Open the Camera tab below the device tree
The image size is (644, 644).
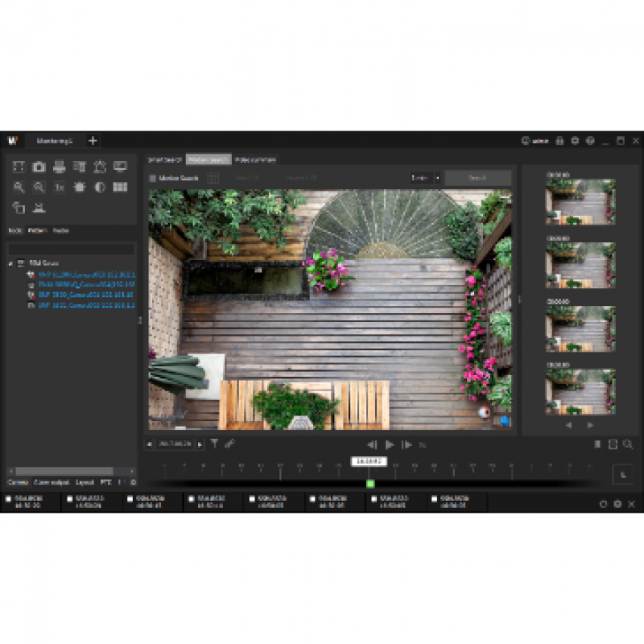18,482
